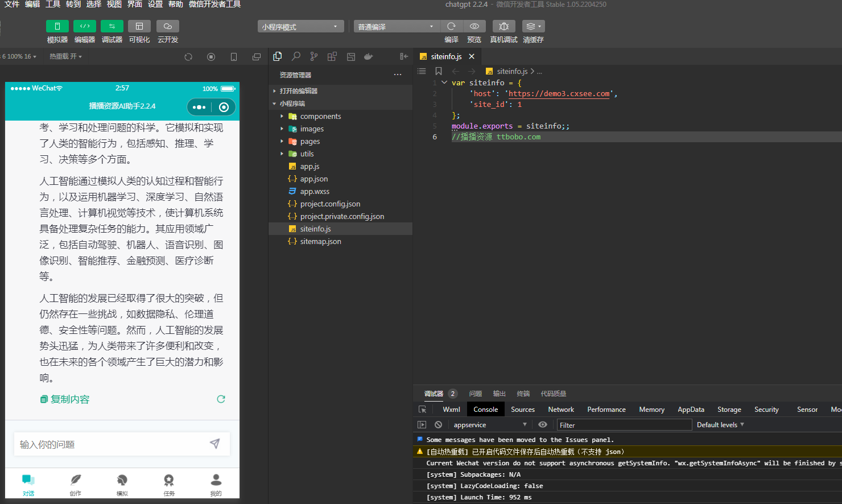Toggle the 模拟器 simulator panel button
The image size is (842, 504).
tap(57, 26)
